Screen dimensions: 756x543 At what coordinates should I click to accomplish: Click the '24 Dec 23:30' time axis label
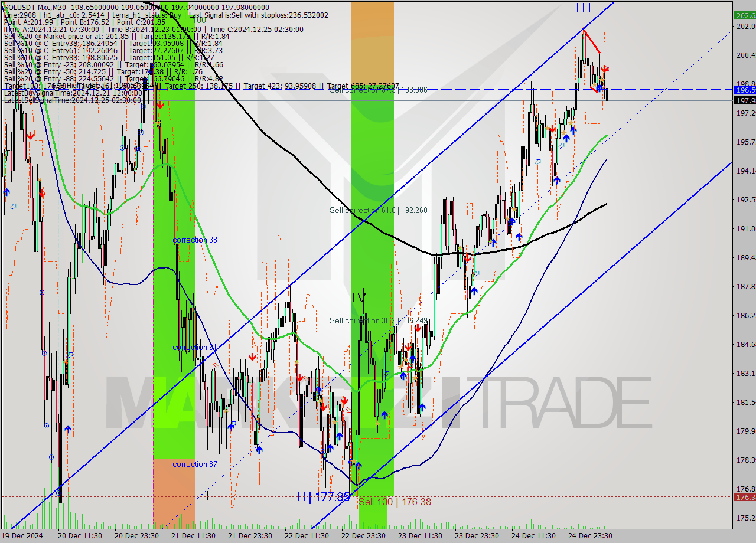point(589,536)
